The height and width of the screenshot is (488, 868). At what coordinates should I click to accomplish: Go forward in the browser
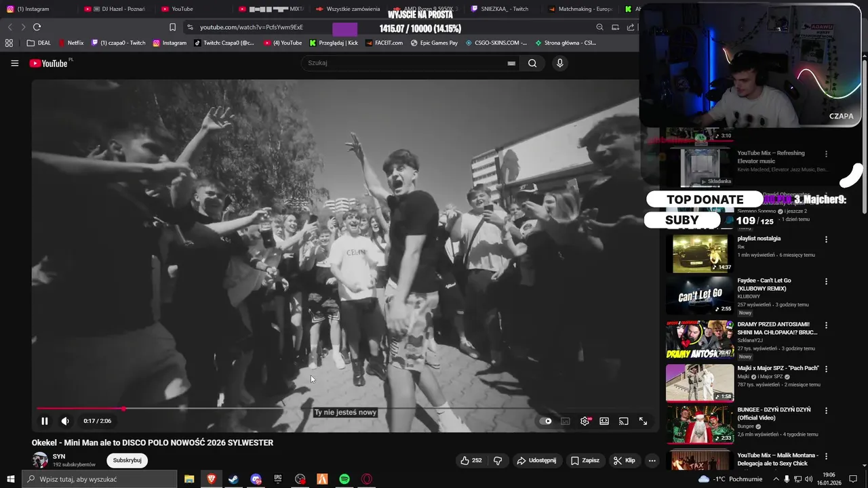point(23,27)
